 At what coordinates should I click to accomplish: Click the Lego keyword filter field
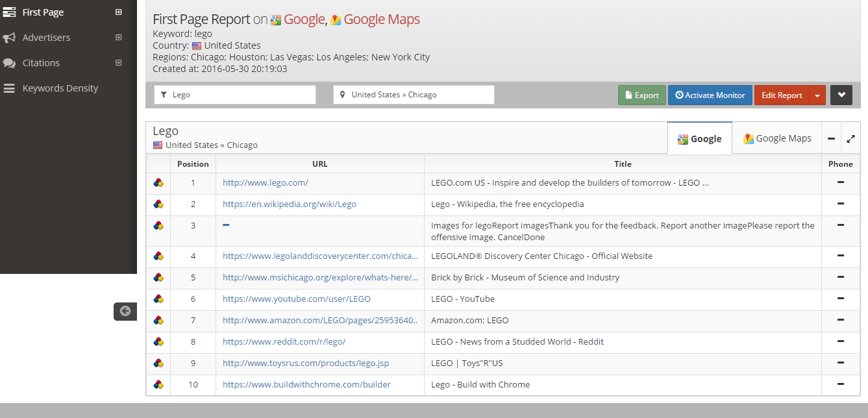click(x=235, y=95)
